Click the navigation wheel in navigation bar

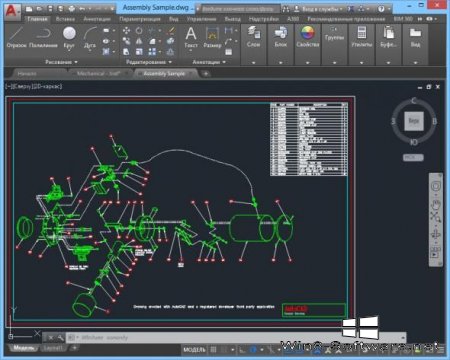pyautogui.click(x=436, y=186)
